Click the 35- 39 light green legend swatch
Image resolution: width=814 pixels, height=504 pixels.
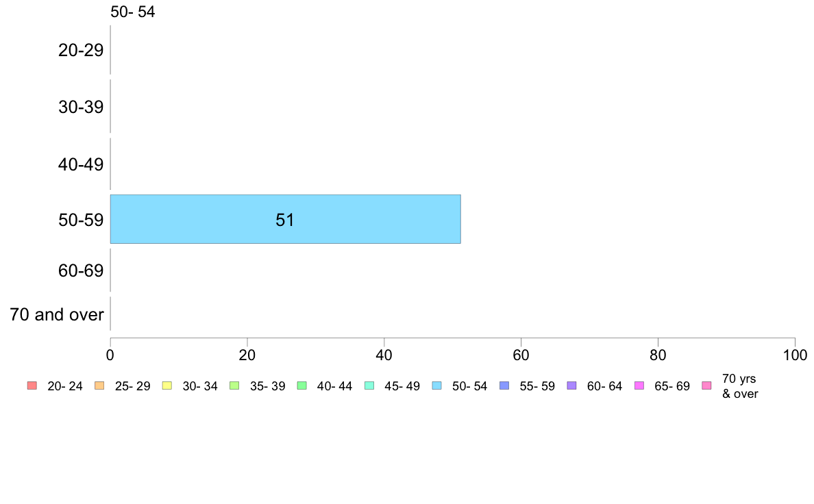point(234,386)
